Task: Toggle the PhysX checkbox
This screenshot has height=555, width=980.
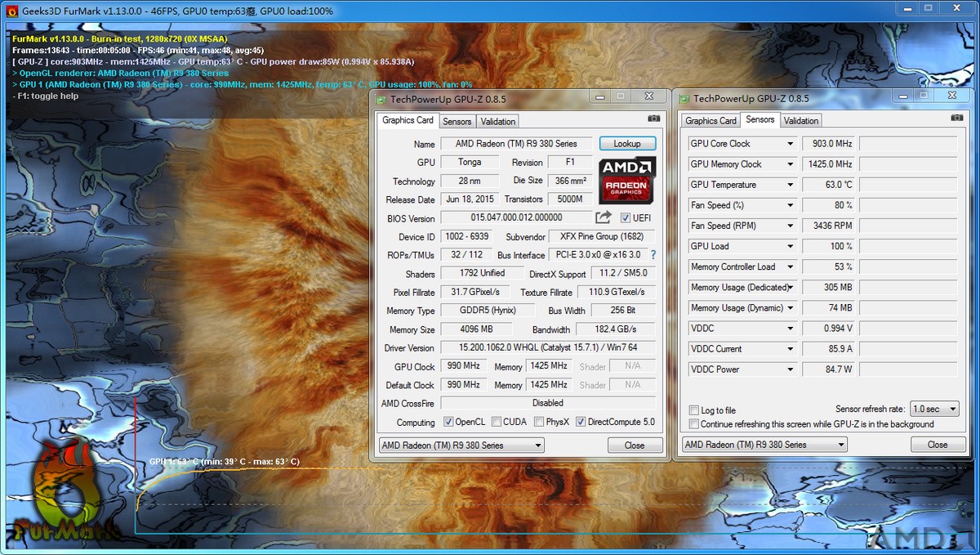Action: click(x=539, y=422)
